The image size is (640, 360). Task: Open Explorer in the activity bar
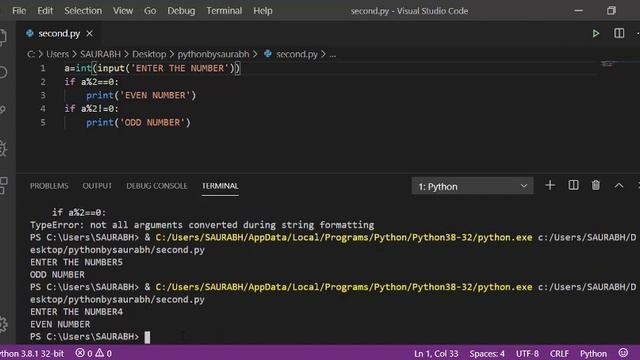[3, 37]
